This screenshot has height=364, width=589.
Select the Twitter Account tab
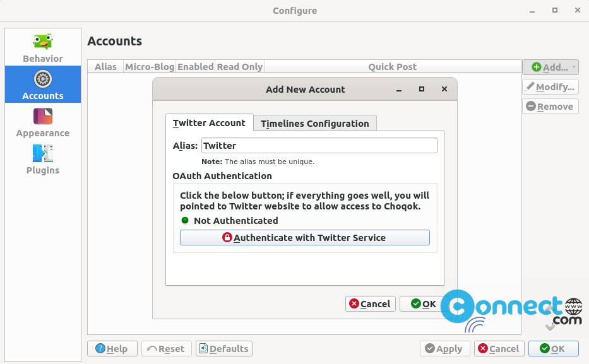click(x=209, y=123)
